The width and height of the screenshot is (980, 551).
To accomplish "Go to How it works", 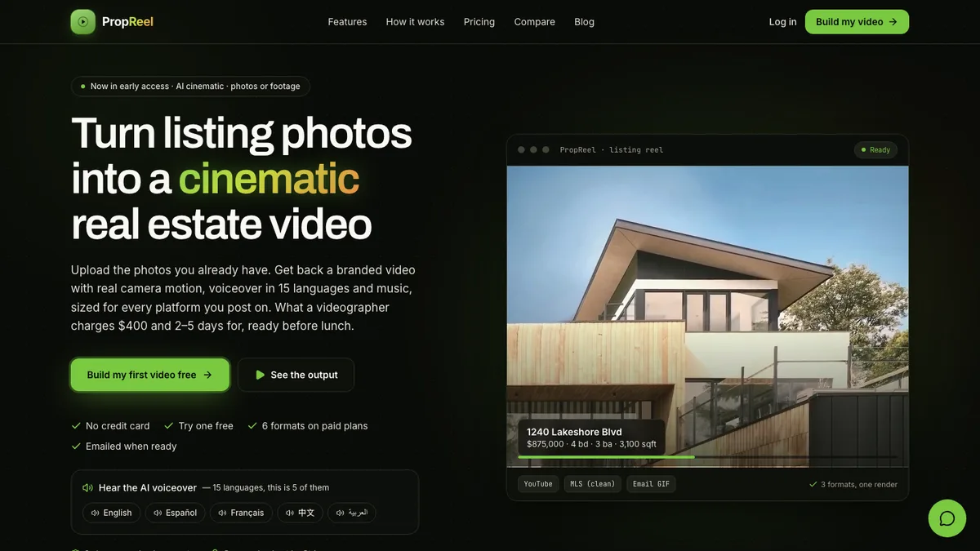I will [x=415, y=22].
